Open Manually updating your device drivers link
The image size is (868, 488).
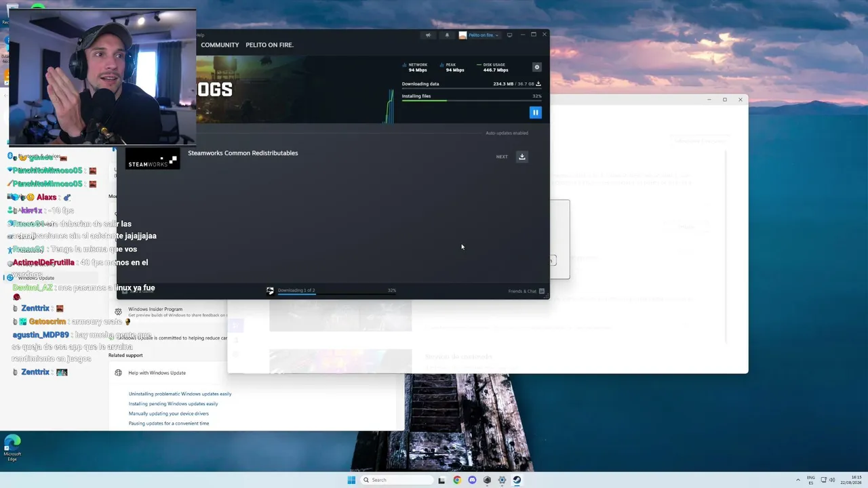(x=169, y=413)
